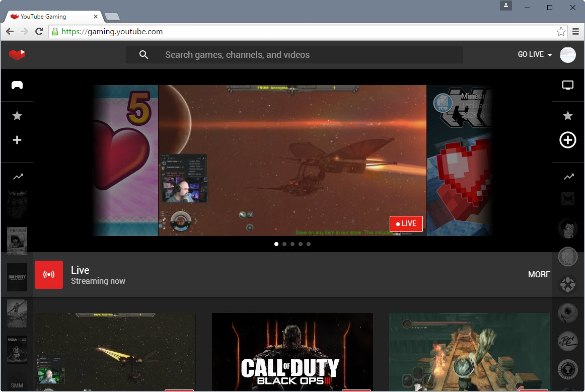Screen dimensions: 585x392
Task: Show the next Minecraft carousel slide
Action: 459,161
